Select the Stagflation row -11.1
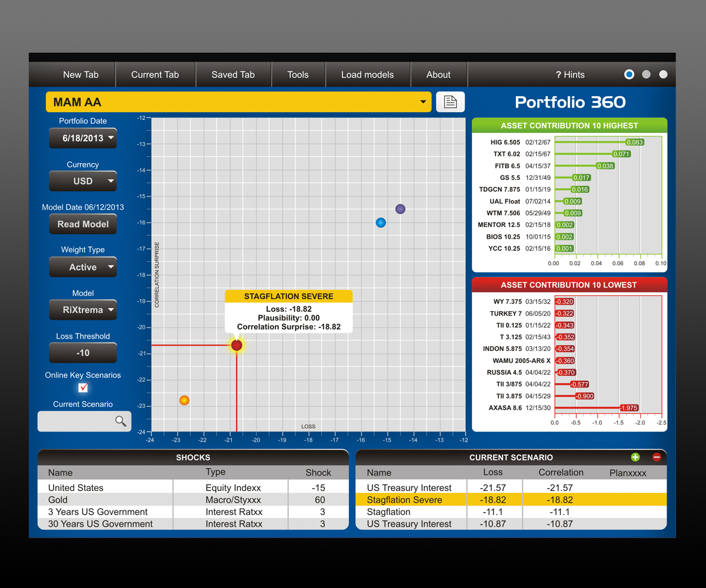This screenshot has width=706, height=588. (x=511, y=512)
